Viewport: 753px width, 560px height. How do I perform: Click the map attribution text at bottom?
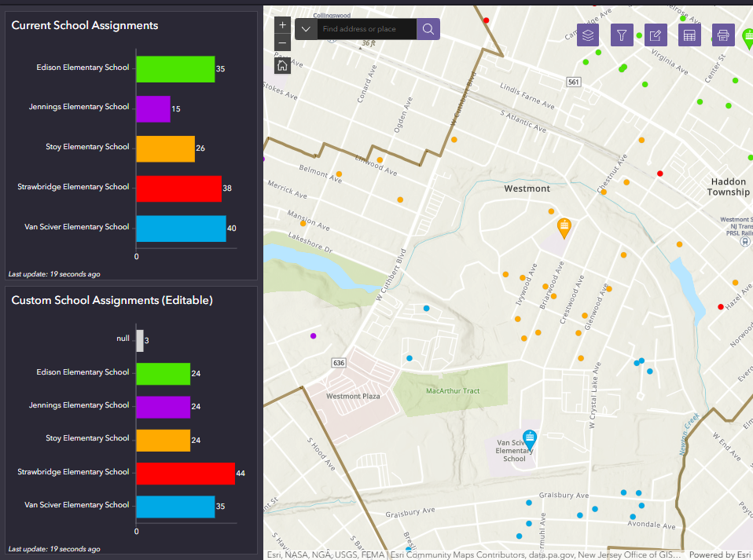pos(473,555)
